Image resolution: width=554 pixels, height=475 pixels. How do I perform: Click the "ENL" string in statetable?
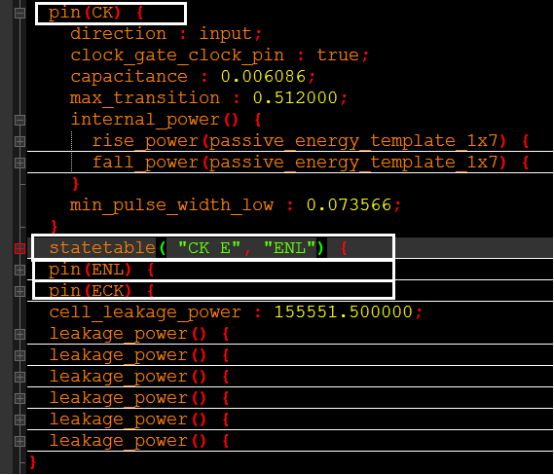pos(290,248)
